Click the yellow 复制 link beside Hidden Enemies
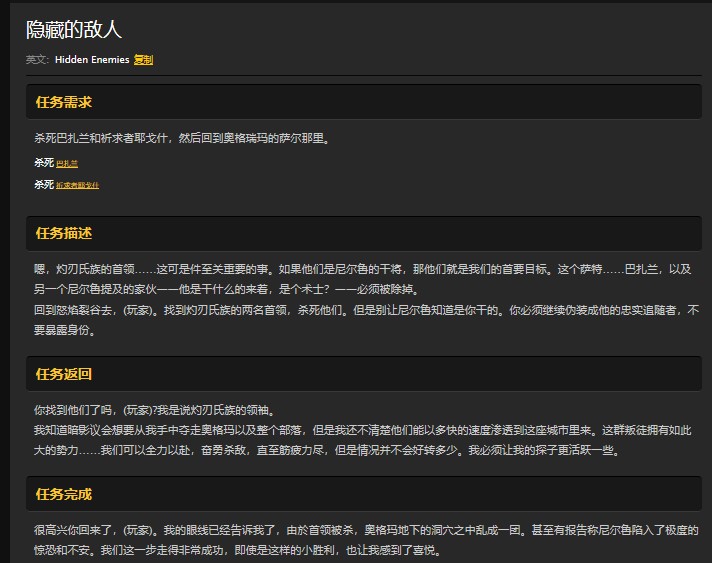712x563 pixels. (143, 60)
